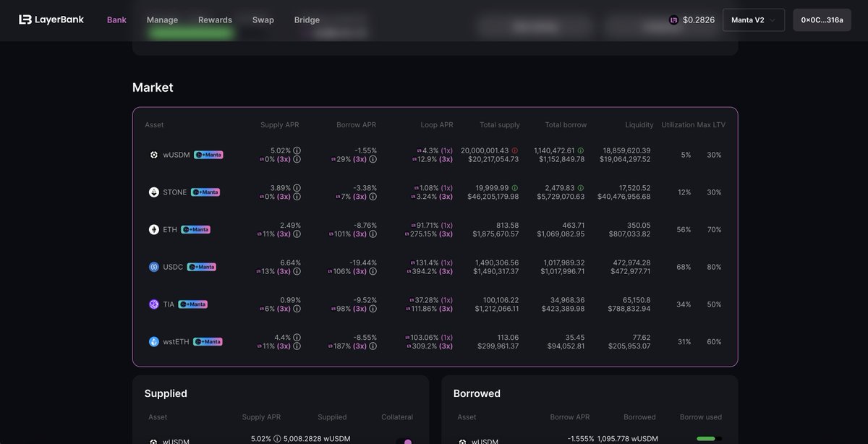The height and width of the screenshot is (444, 868).
Task: Click green info icon beside STONE total supply
Action: [514, 188]
